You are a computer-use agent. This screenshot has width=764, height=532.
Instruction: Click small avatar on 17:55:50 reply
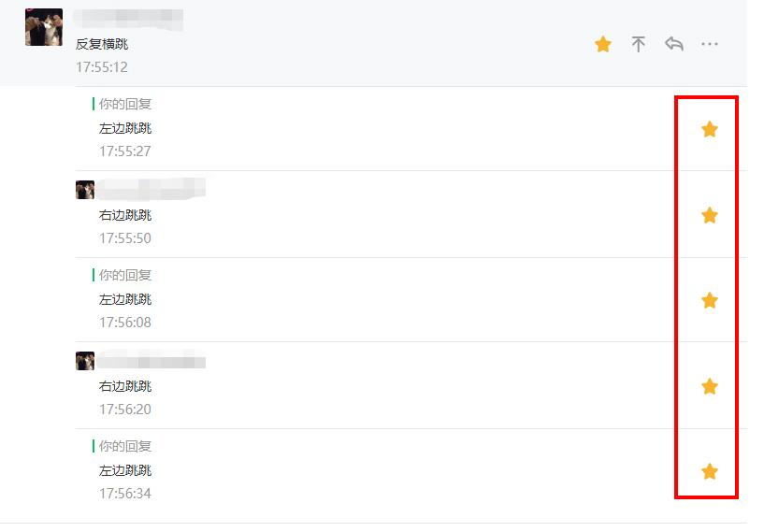(x=85, y=190)
